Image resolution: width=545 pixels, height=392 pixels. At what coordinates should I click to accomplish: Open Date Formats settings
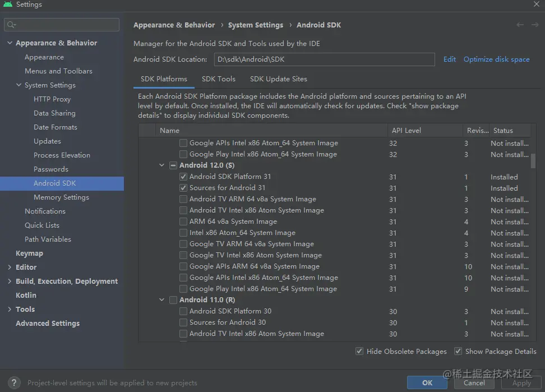click(x=56, y=127)
